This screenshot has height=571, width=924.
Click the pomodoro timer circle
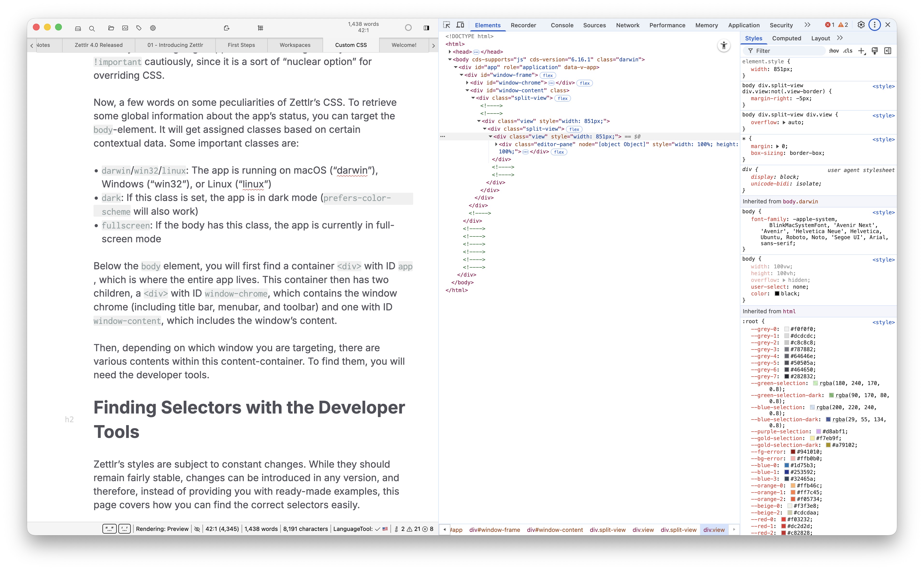pos(408,28)
